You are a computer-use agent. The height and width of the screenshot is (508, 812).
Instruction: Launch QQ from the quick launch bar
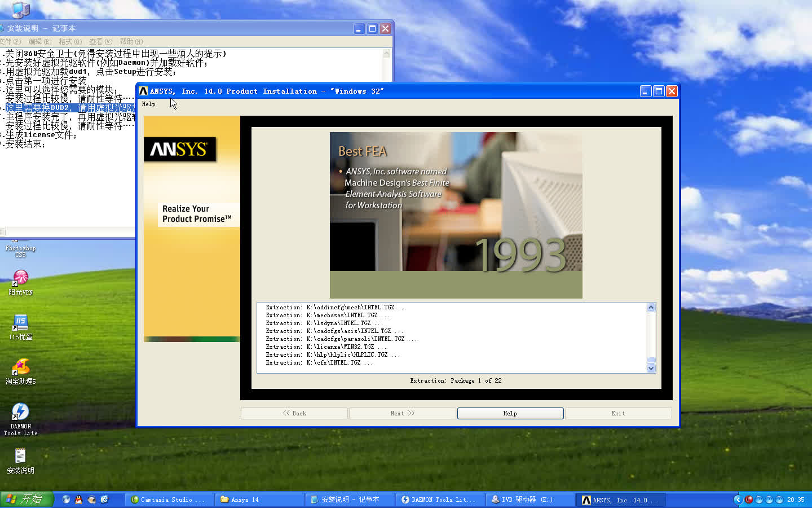tap(78, 500)
